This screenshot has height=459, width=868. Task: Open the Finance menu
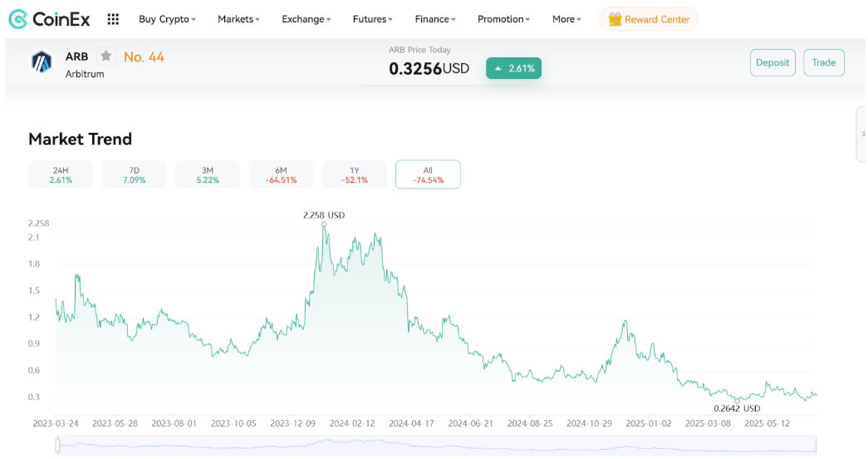(435, 19)
